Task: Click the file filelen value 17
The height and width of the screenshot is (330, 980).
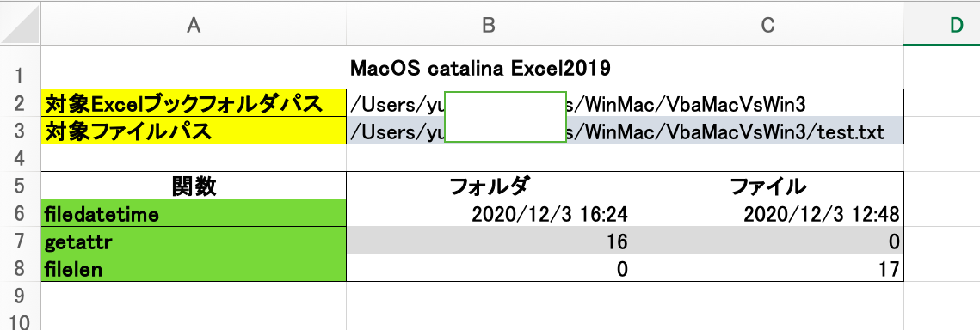Action: click(x=767, y=267)
